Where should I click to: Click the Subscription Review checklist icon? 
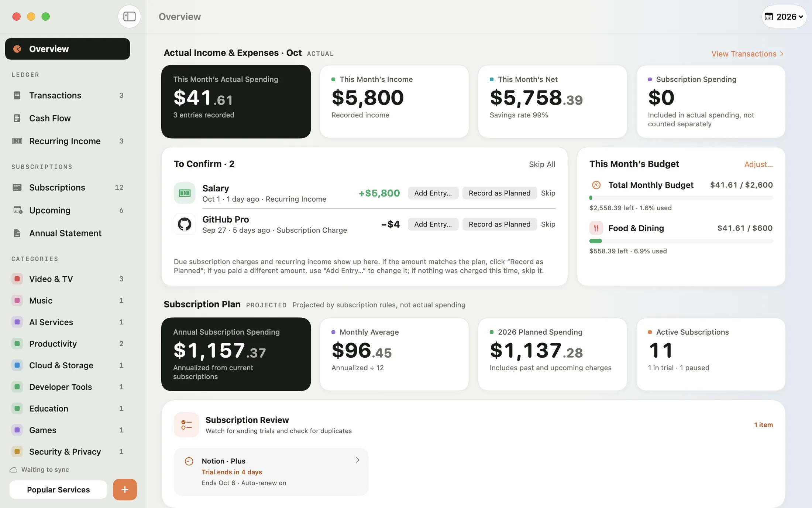coord(186,425)
